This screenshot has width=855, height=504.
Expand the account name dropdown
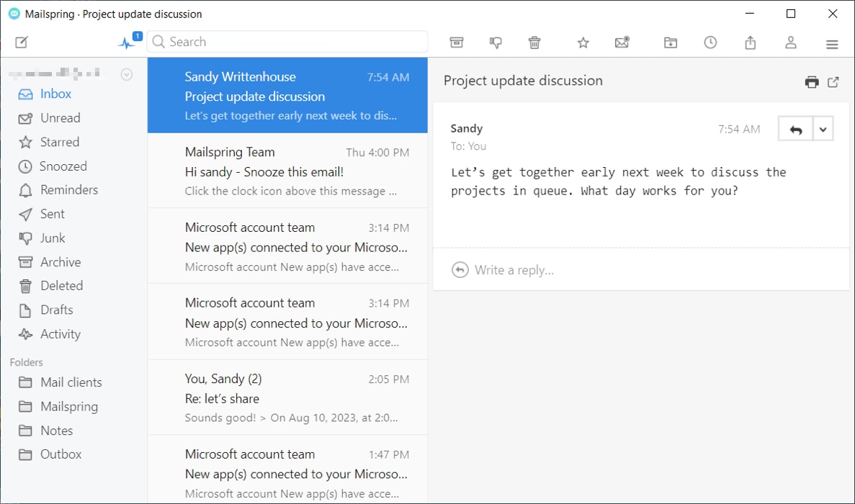126,73
